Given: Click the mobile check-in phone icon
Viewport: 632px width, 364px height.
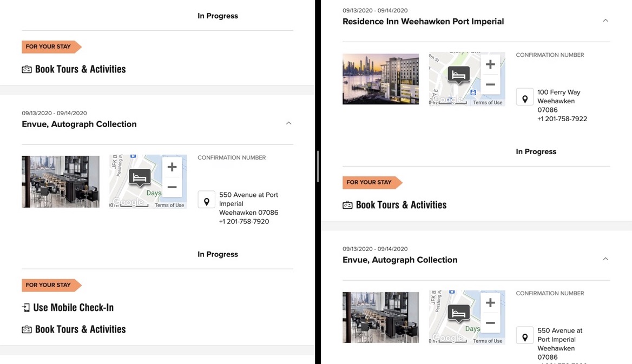Looking at the screenshot, I should pyautogui.click(x=26, y=308).
